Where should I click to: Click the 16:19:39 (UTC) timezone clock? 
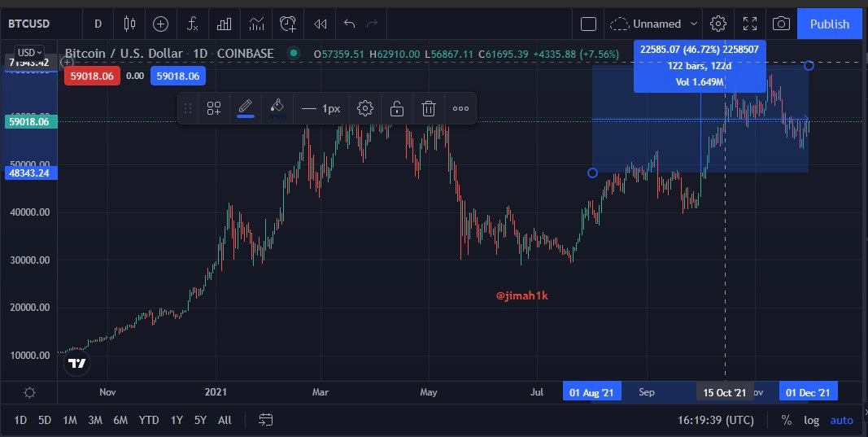click(x=716, y=421)
